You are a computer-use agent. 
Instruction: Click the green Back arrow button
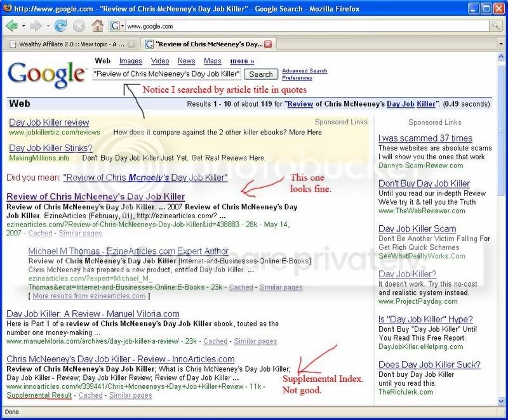point(11,25)
